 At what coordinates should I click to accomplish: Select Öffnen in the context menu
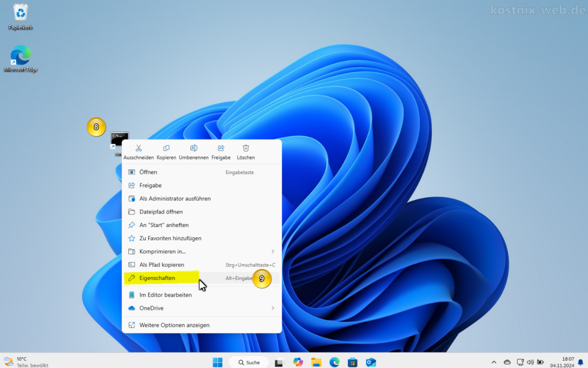click(x=202, y=172)
